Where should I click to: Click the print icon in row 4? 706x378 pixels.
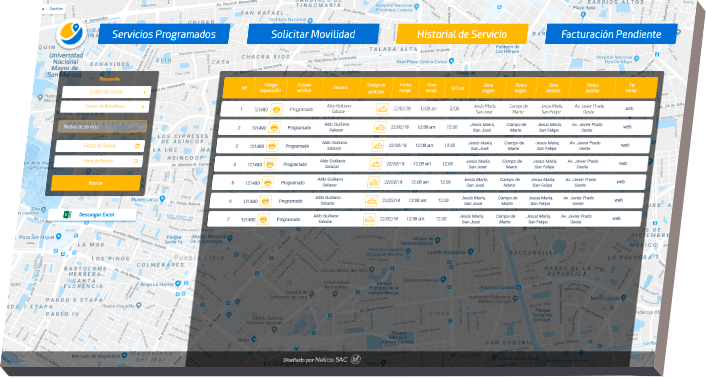[270, 164]
